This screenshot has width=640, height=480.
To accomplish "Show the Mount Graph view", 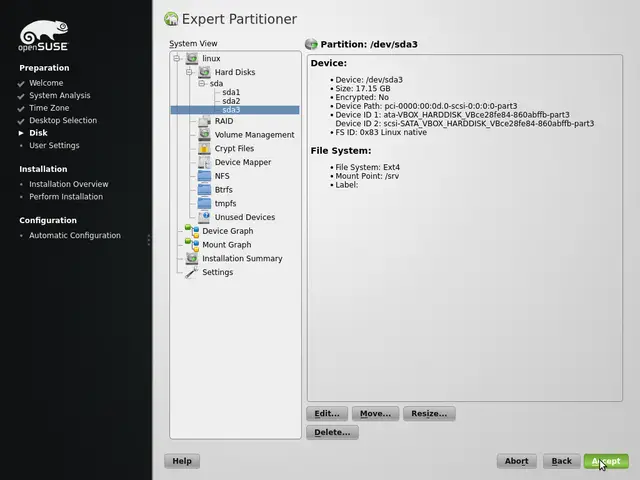I will (x=227, y=245).
